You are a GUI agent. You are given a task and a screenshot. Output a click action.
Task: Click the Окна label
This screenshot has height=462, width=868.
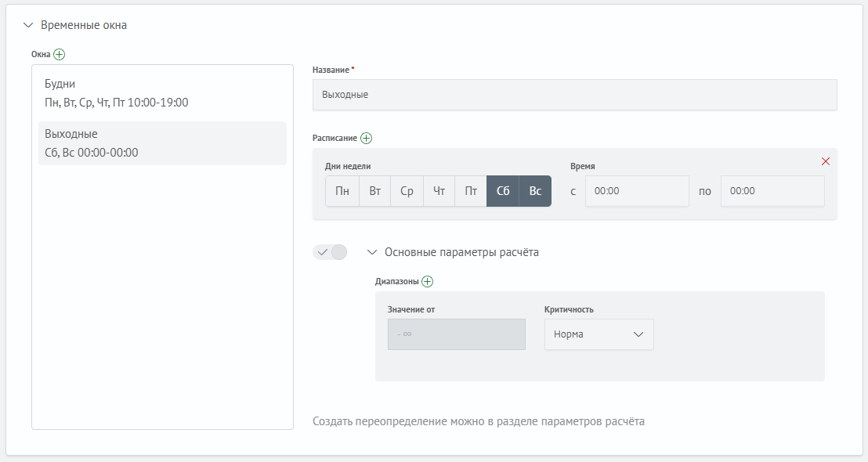pyautogui.click(x=41, y=54)
